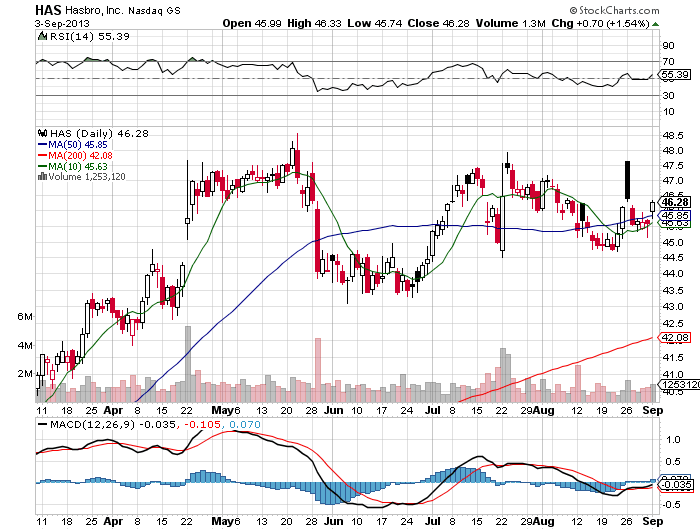Click the green up-triangle after Chg

click(x=655, y=24)
